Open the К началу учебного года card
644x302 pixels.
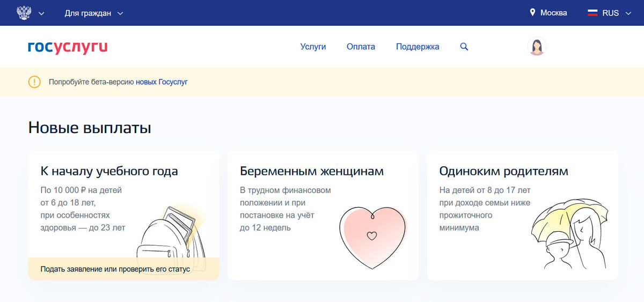click(123, 215)
